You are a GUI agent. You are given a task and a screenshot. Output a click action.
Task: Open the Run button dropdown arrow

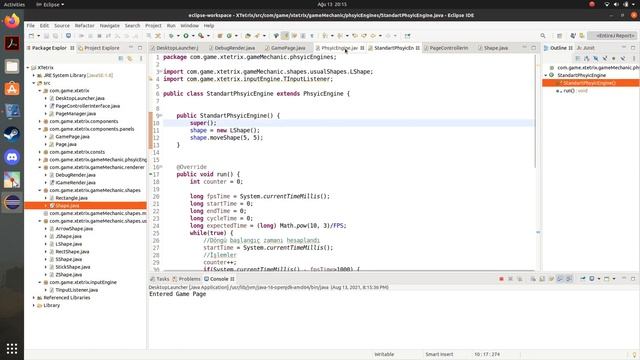(x=193, y=36)
